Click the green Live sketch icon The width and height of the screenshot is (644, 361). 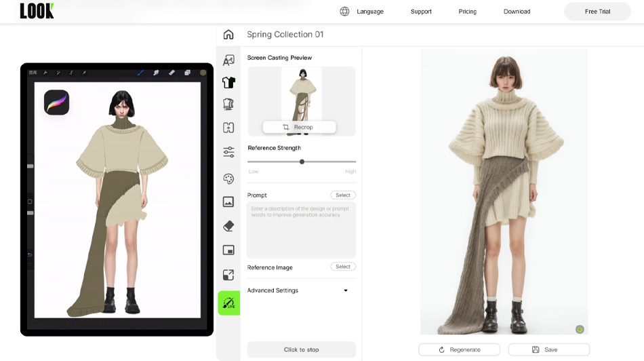(x=229, y=303)
